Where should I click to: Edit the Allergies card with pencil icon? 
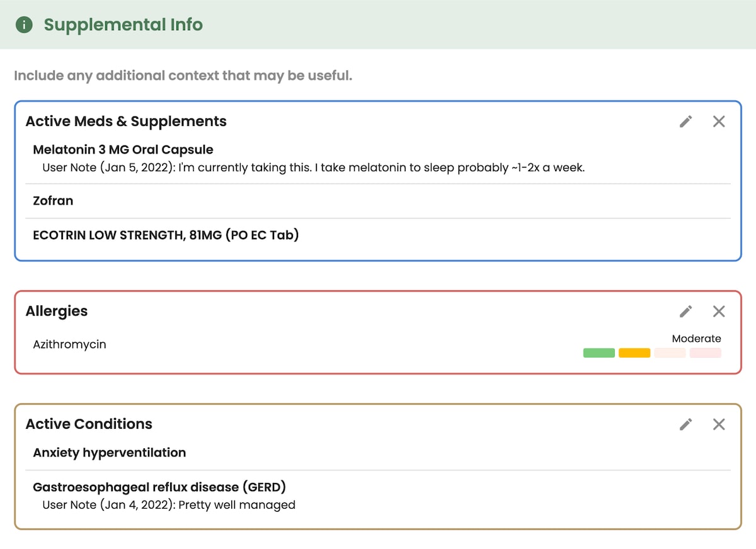click(x=686, y=311)
